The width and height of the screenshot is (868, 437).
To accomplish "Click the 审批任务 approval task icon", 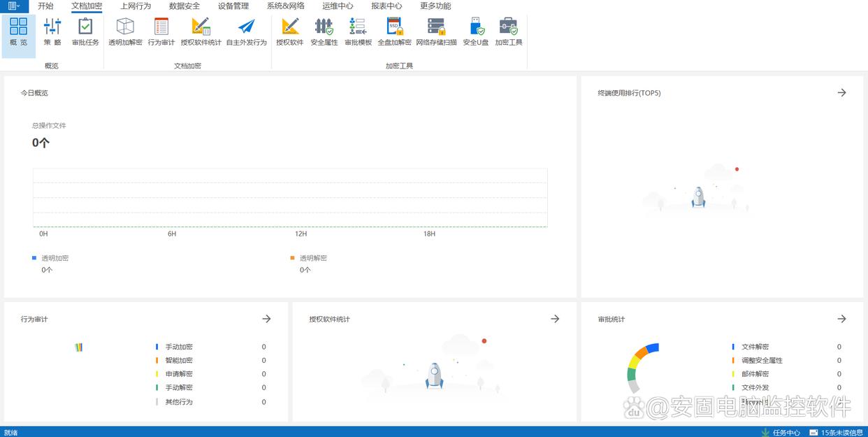I will pos(85,31).
